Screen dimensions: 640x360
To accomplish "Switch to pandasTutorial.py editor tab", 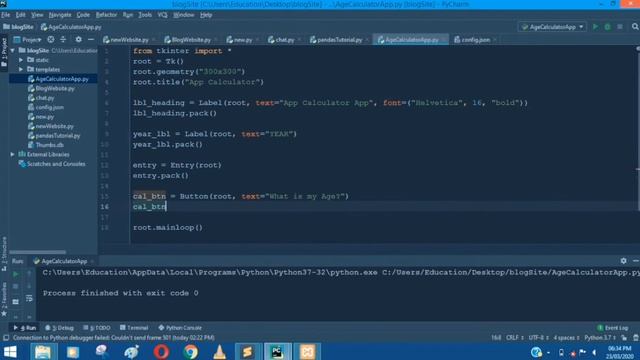I will [339, 40].
